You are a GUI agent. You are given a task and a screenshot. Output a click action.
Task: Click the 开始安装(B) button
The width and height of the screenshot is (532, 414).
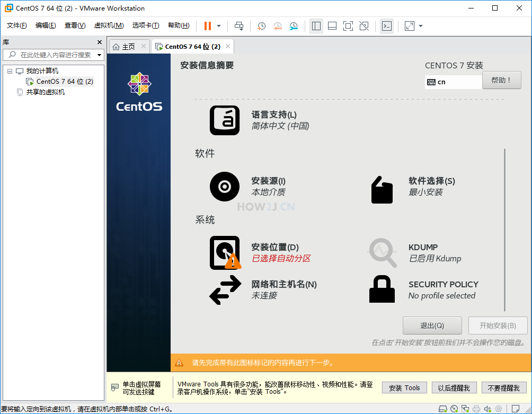tap(498, 325)
